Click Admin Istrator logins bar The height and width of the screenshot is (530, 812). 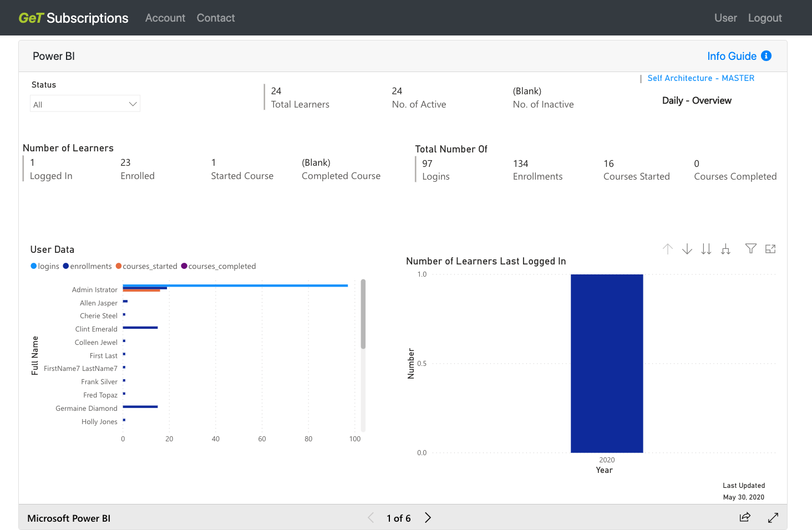coord(235,286)
